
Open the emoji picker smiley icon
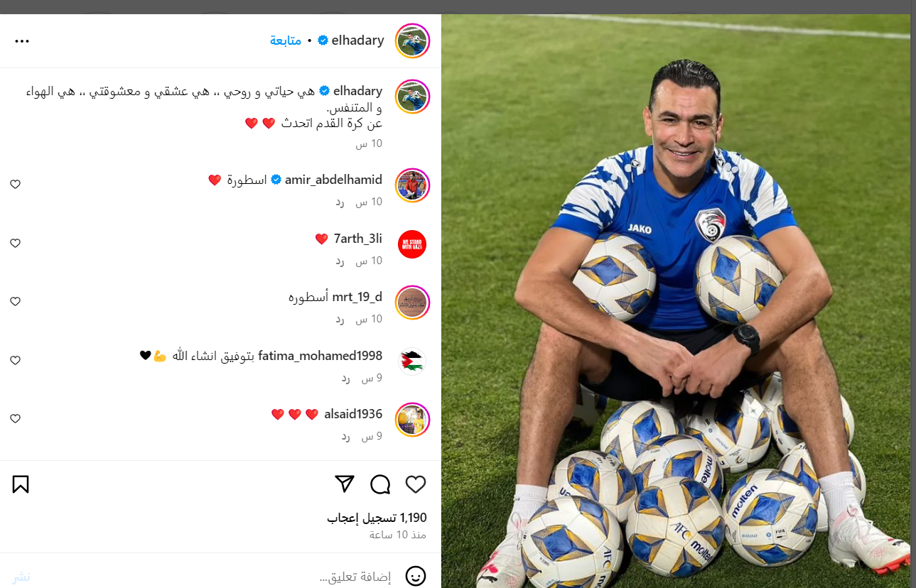tap(415, 576)
